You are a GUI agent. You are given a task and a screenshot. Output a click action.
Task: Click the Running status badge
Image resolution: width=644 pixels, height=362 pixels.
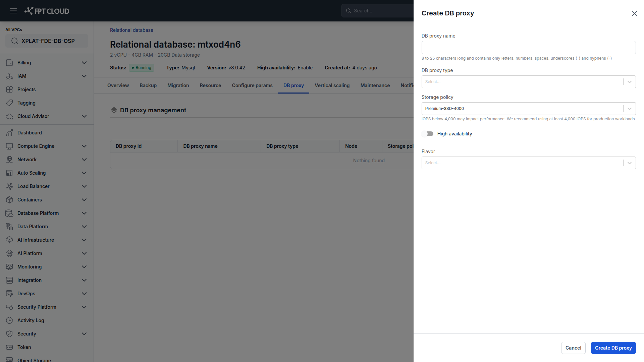click(142, 68)
